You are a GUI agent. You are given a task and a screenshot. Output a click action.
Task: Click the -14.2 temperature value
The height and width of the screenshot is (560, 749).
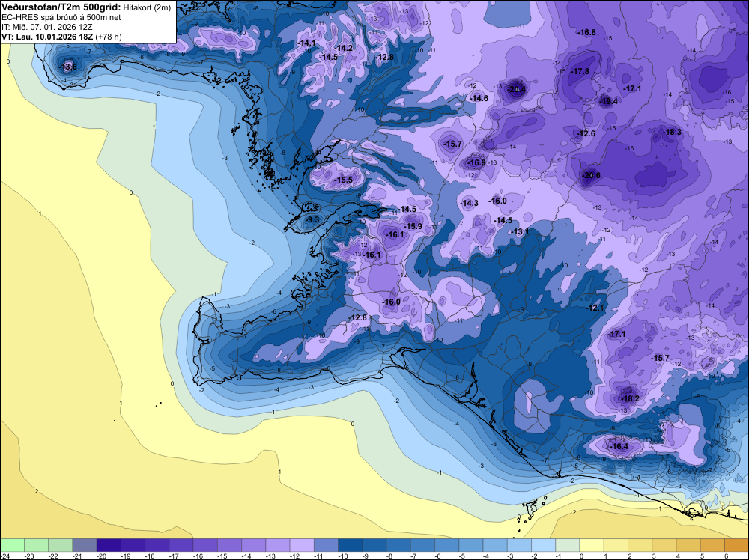pos(344,48)
